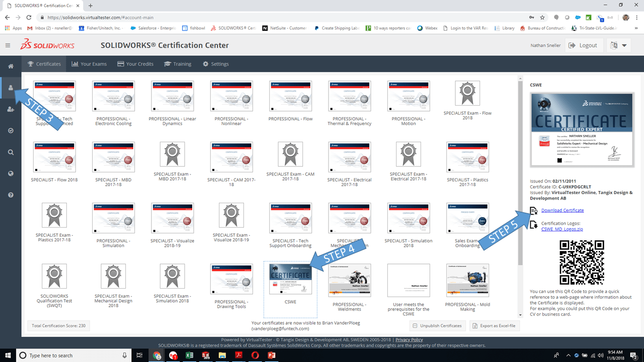Select the add-user icon in the left sidebar
Viewport: 644px width, 362px height.
[x=11, y=109]
